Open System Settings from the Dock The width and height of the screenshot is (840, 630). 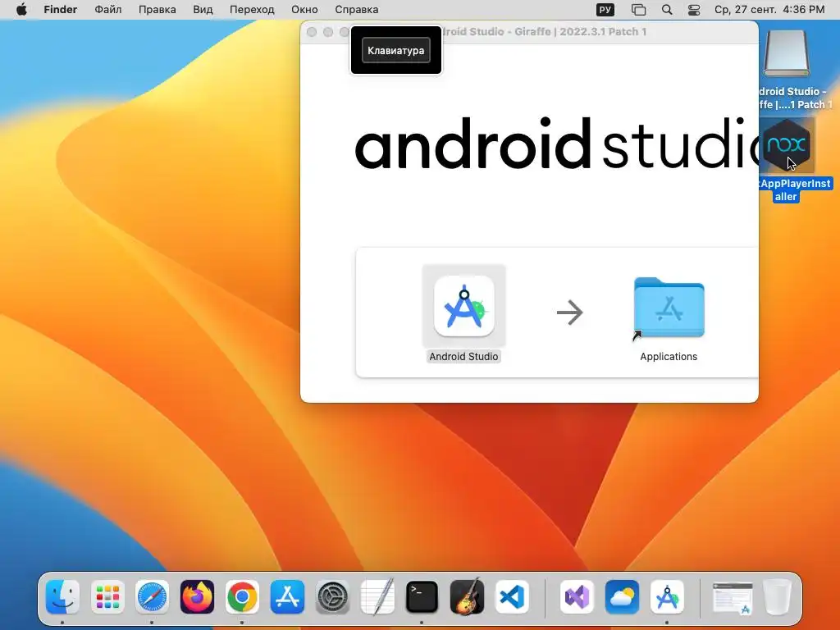[332, 597]
